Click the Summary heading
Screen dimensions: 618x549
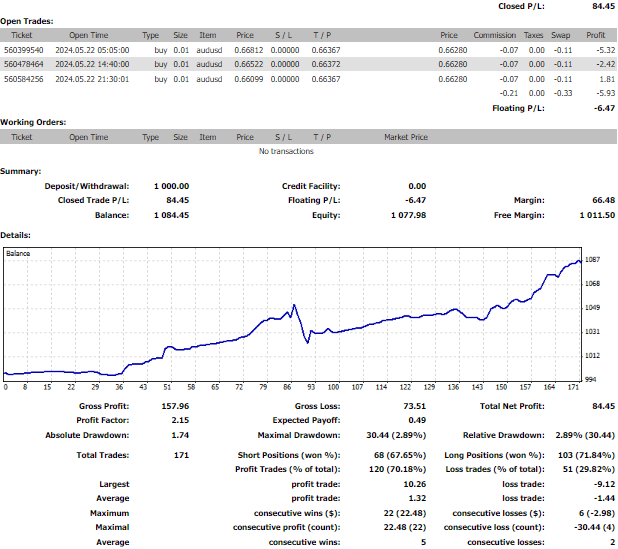(x=20, y=171)
